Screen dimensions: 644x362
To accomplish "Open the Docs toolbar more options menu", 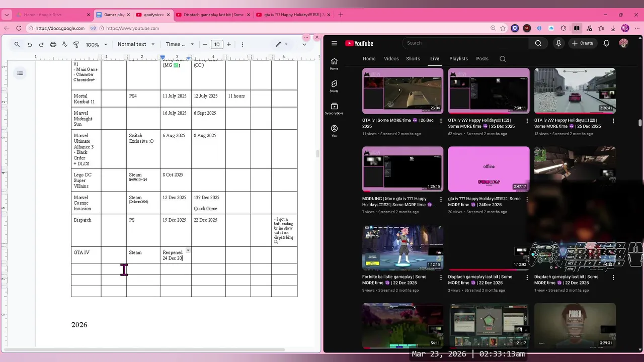I will pyautogui.click(x=243, y=44).
